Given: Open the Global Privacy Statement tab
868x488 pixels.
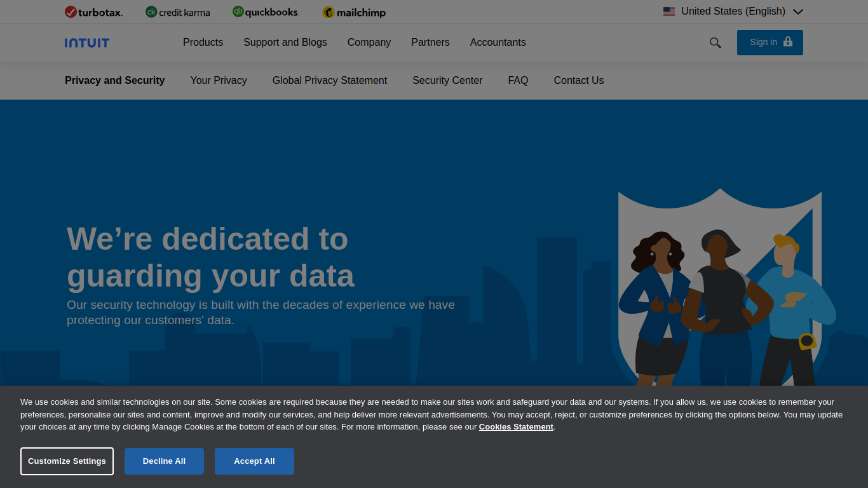Looking at the screenshot, I should coord(330,81).
